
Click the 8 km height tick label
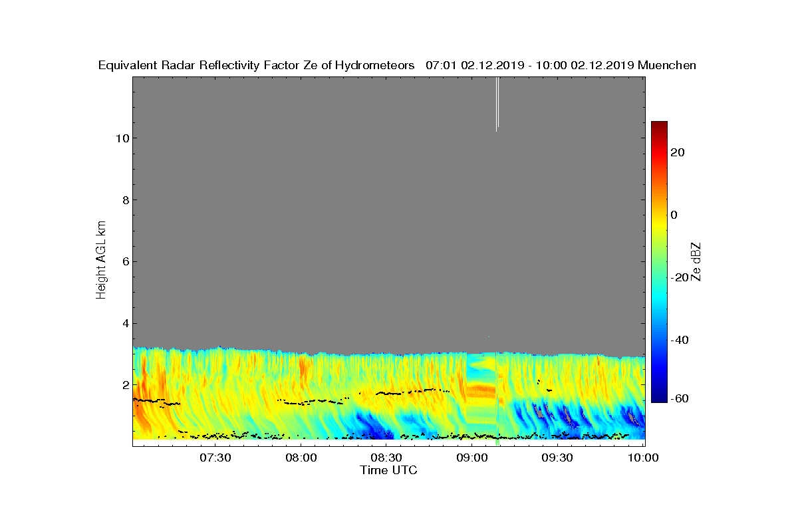tap(124, 200)
